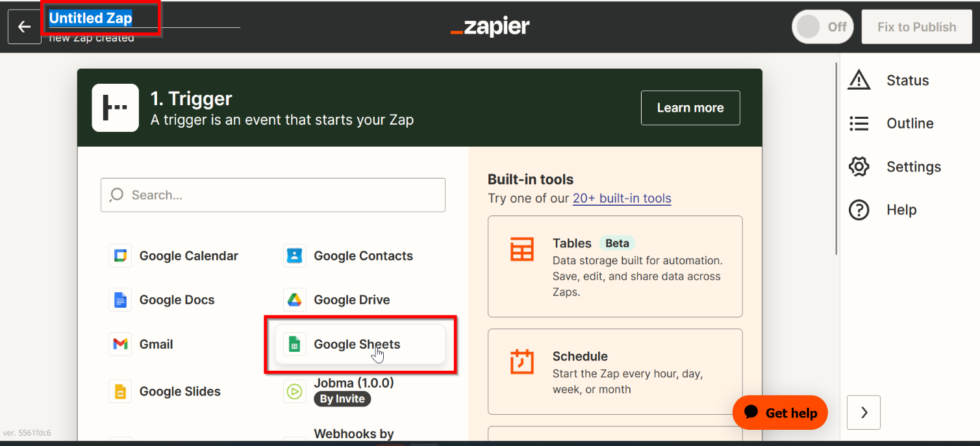Click the Settings gear icon

tap(859, 167)
